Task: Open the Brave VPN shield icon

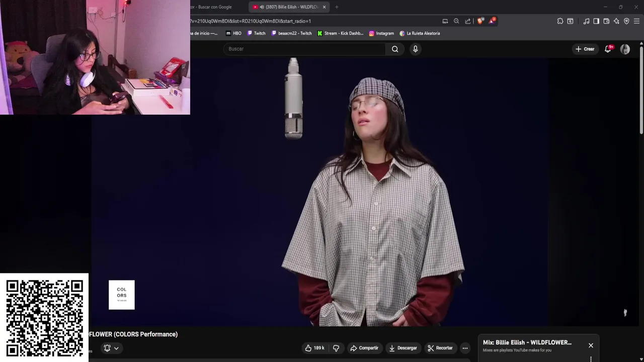Action: click(626, 21)
